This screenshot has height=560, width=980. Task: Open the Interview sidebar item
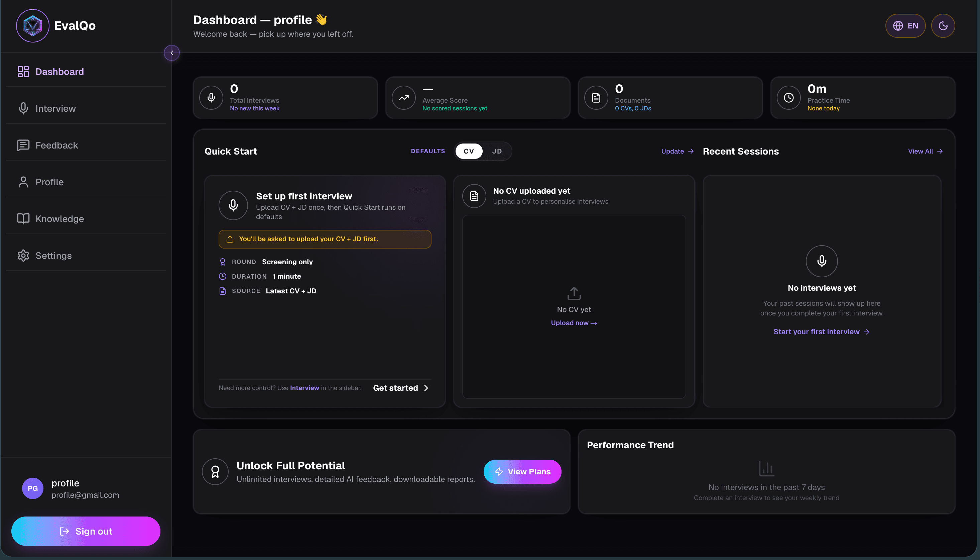pyautogui.click(x=86, y=108)
